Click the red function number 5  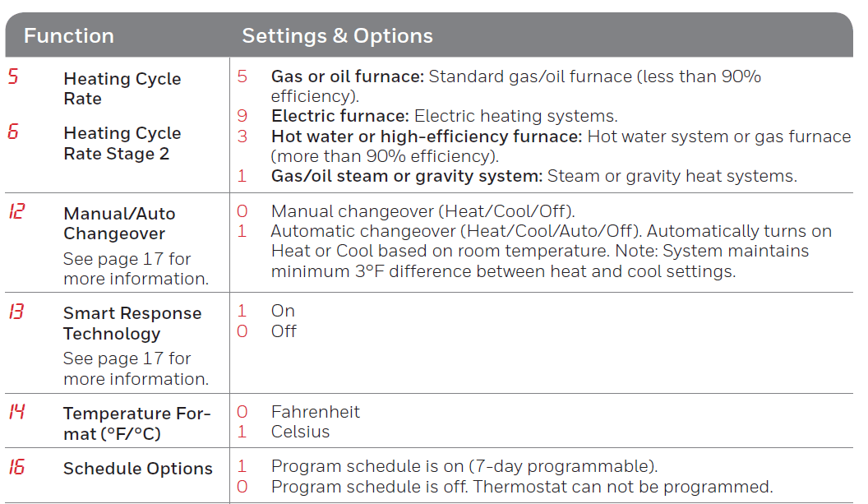13,77
